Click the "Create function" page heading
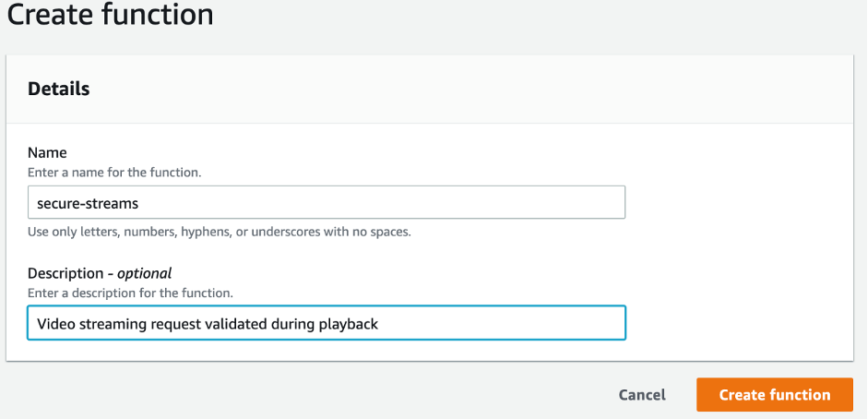Screen dimensions: 868x419 point(110,15)
